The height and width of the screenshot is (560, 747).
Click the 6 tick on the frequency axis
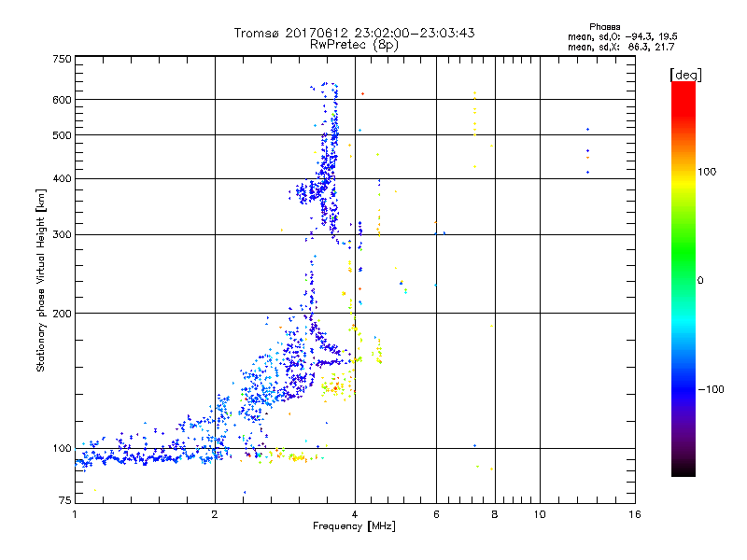(436, 515)
